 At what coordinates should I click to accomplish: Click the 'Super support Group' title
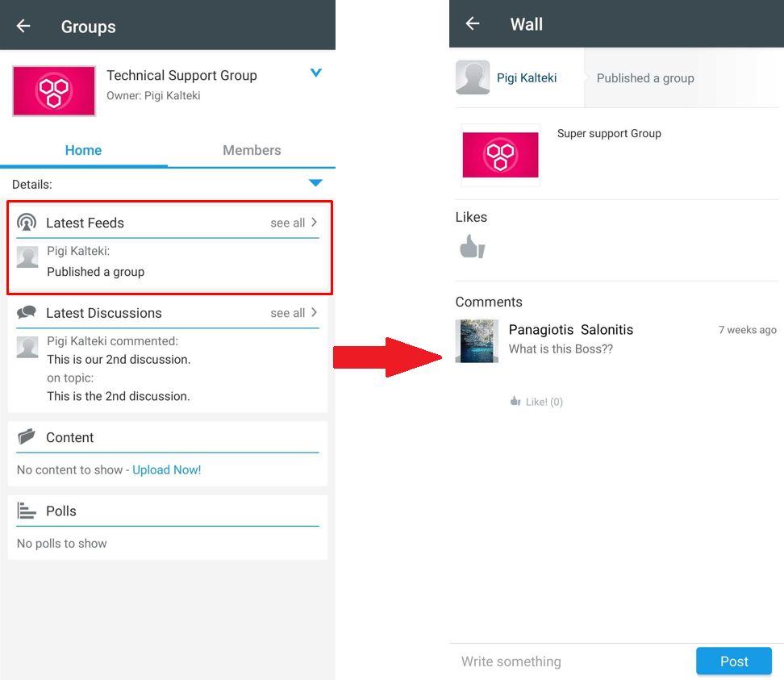(x=609, y=134)
